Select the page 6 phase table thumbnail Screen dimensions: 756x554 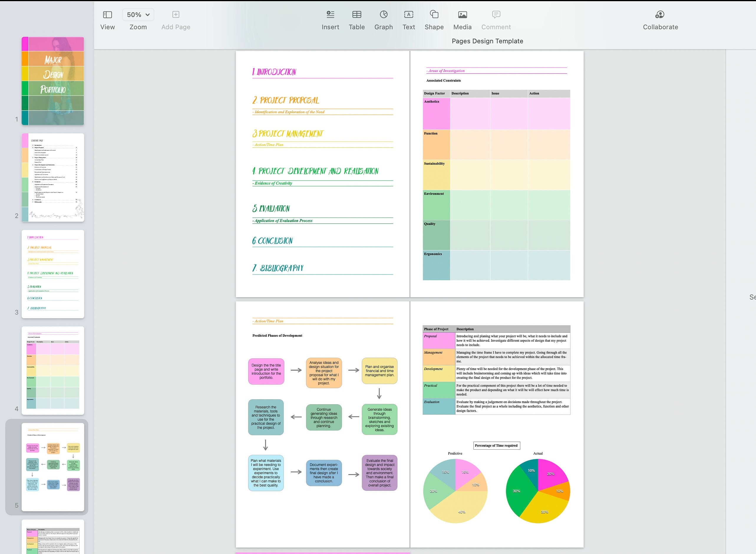pos(53,537)
